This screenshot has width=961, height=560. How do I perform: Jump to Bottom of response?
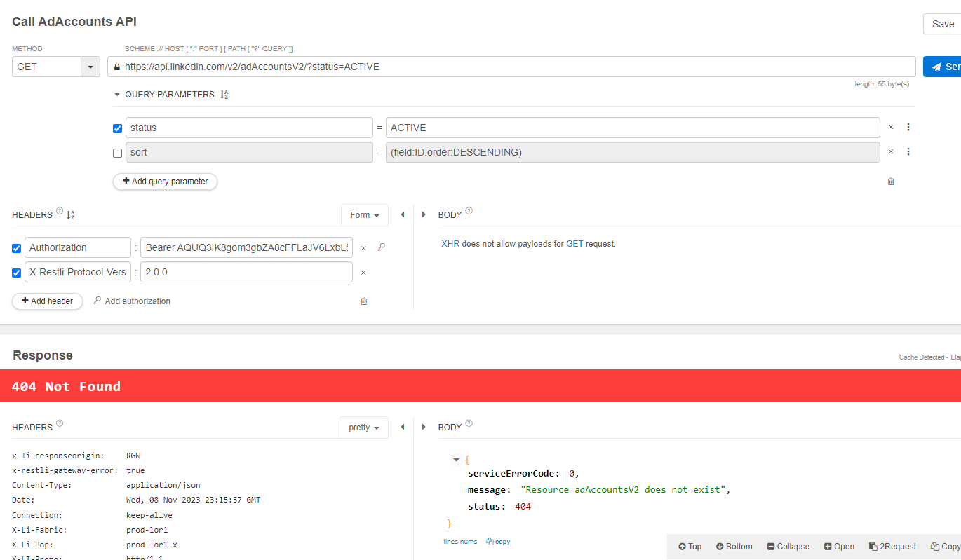(734, 547)
